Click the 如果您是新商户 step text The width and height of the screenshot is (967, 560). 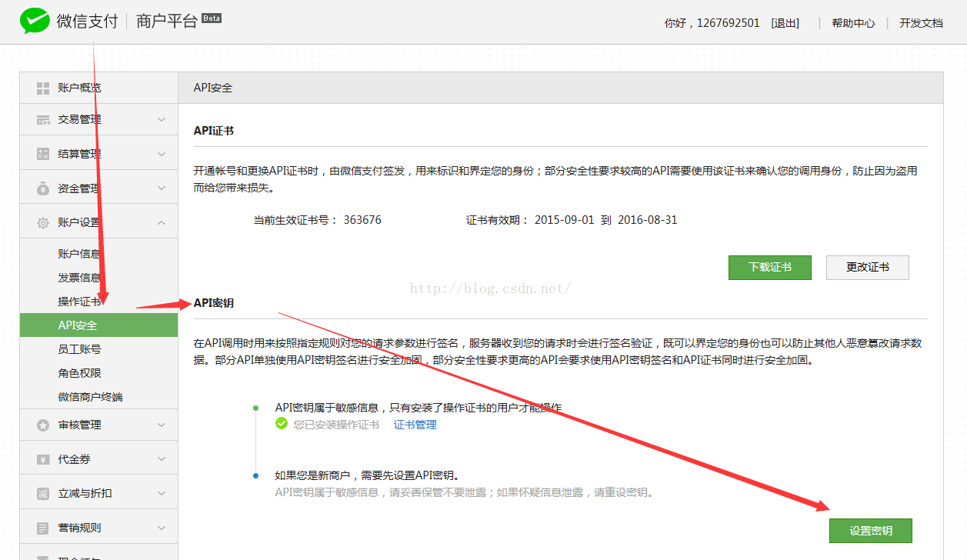(x=367, y=475)
